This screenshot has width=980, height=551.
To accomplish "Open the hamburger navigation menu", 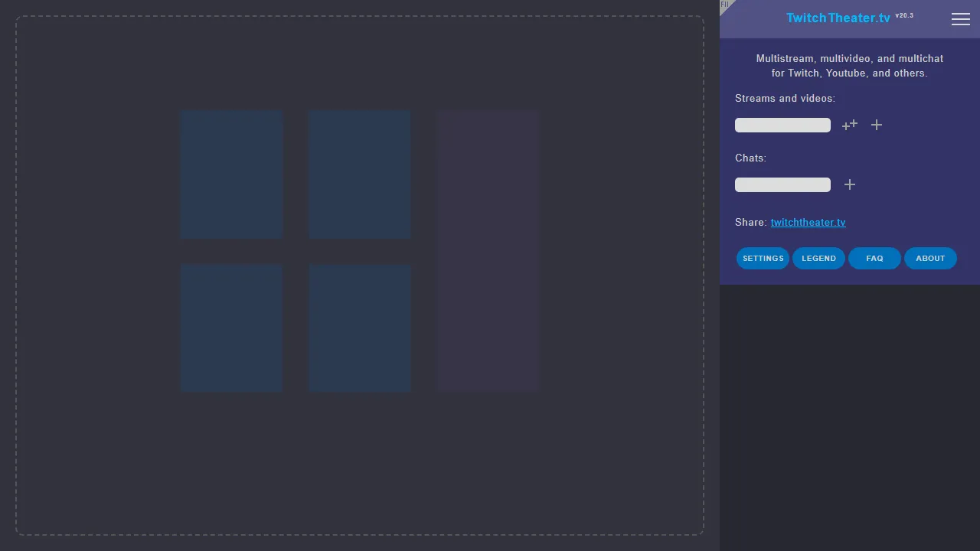I will [x=960, y=19].
